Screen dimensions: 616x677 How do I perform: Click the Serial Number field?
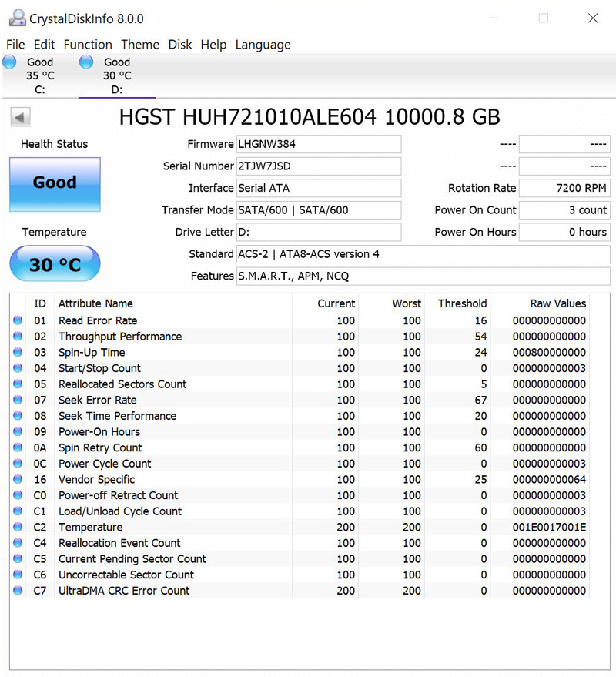318,166
